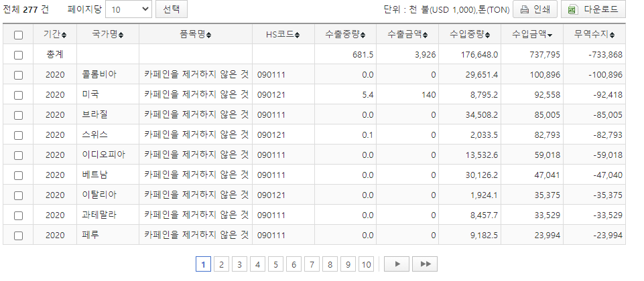Click the 브라질 country cell
644x281 pixels.
[94, 115]
